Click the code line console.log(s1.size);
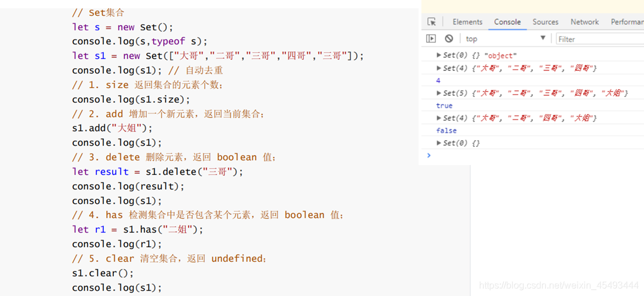The width and height of the screenshot is (644, 296). point(132,99)
